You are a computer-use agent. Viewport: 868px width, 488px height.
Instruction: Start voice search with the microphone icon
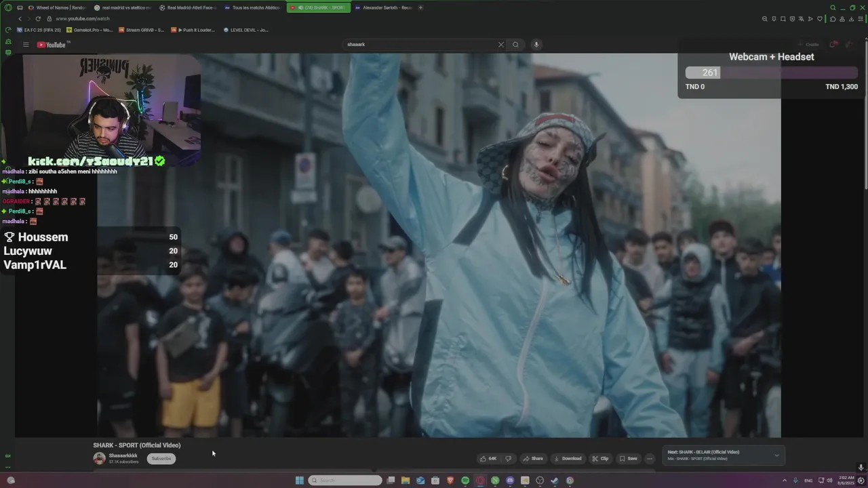536,45
